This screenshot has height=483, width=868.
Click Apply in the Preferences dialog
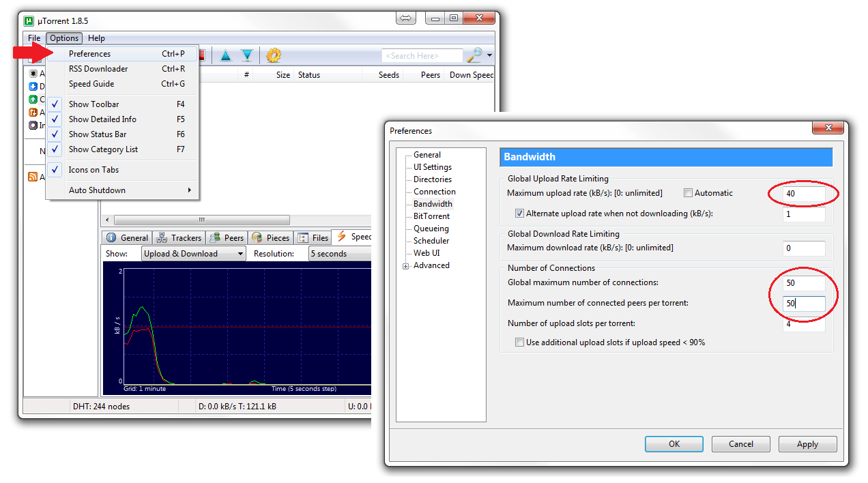tap(807, 444)
